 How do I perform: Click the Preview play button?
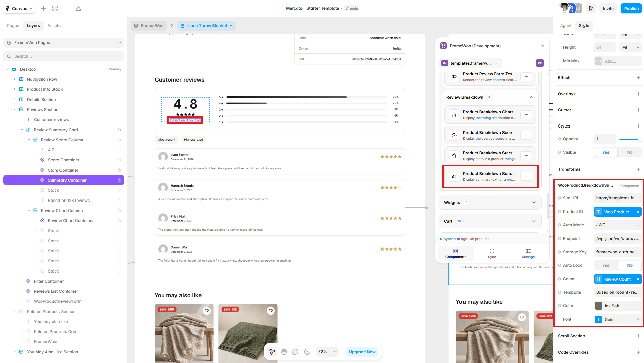[x=591, y=8]
